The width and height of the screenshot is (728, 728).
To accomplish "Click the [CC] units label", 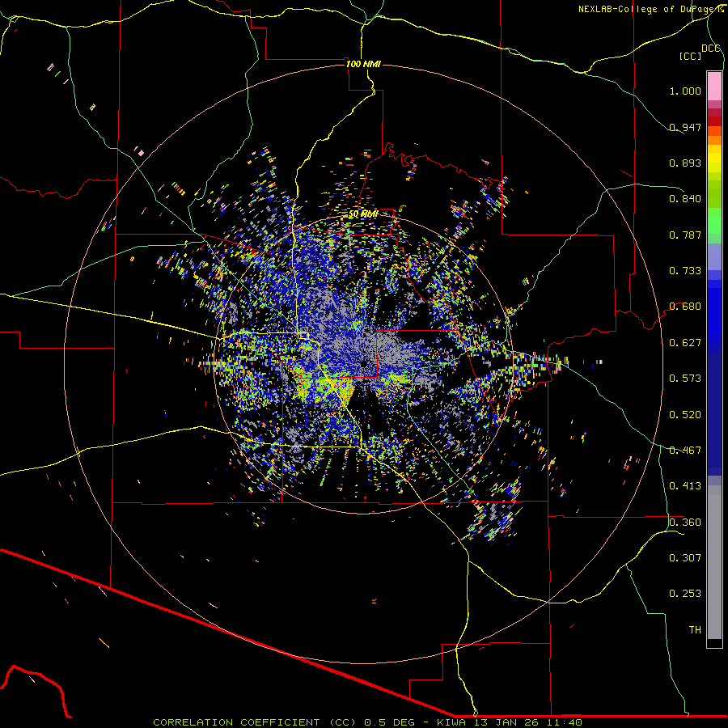I will pos(690,56).
